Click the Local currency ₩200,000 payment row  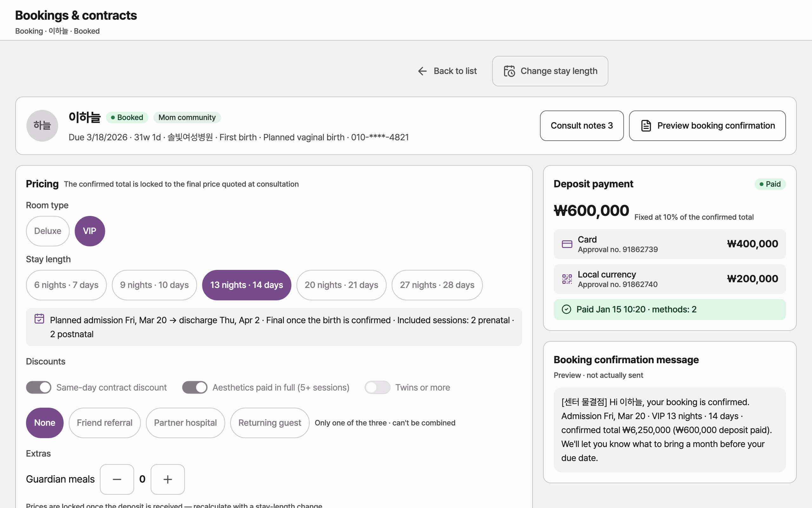[x=669, y=279]
